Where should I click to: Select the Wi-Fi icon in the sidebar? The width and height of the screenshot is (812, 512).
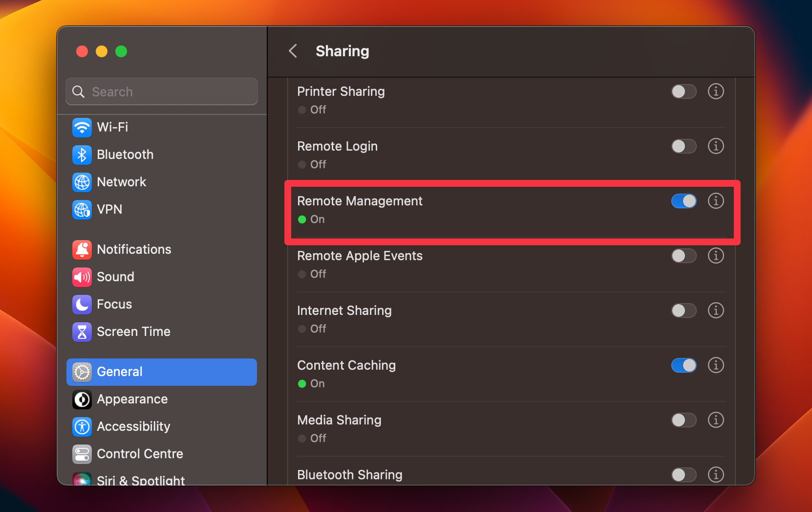point(82,127)
